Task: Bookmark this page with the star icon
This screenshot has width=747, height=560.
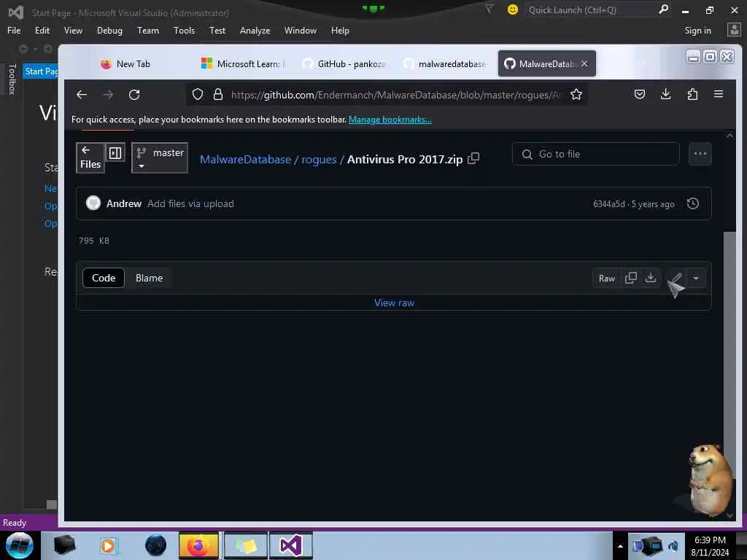Action: 576,94
